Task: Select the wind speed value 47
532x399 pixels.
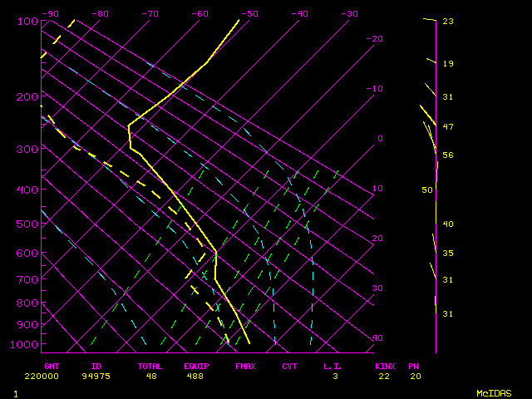Action: (x=447, y=127)
